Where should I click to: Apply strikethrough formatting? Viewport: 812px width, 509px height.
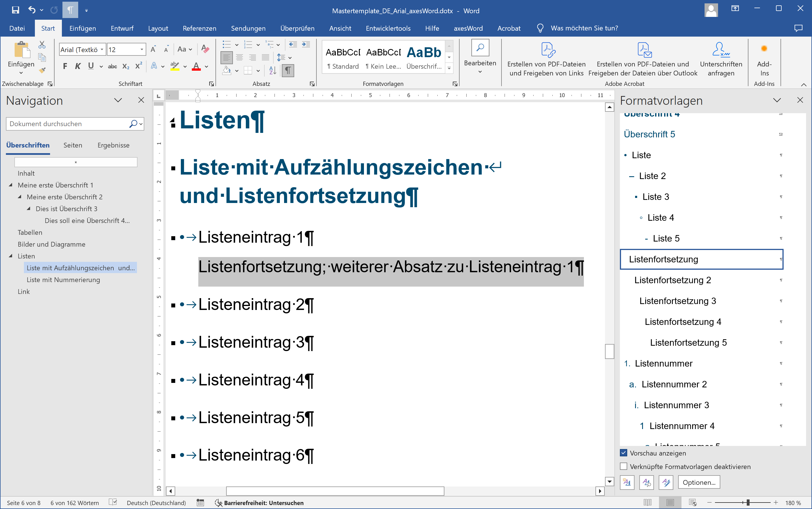pyautogui.click(x=112, y=66)
